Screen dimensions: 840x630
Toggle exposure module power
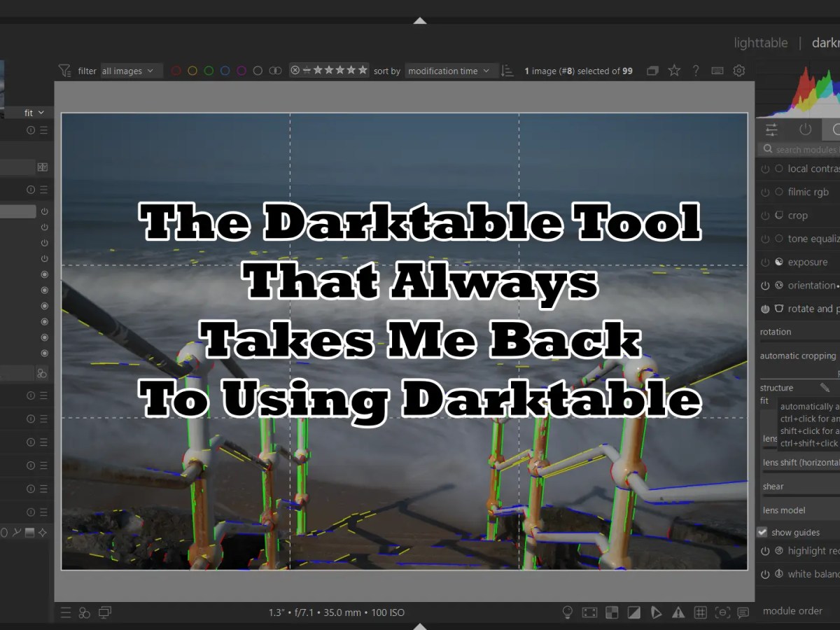(x=765, y=262)
